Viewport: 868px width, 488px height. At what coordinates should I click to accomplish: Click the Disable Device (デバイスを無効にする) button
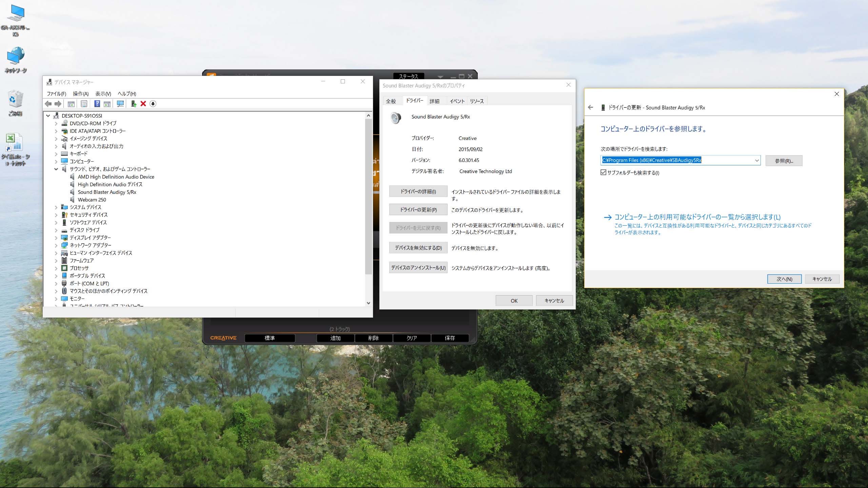coord(418,248)
